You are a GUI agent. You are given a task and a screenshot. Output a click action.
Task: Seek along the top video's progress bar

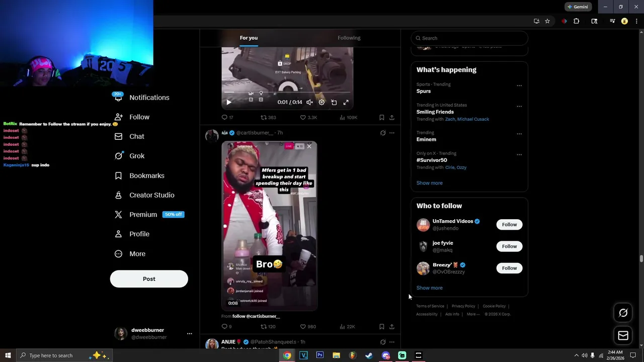[x=287, y=93]
